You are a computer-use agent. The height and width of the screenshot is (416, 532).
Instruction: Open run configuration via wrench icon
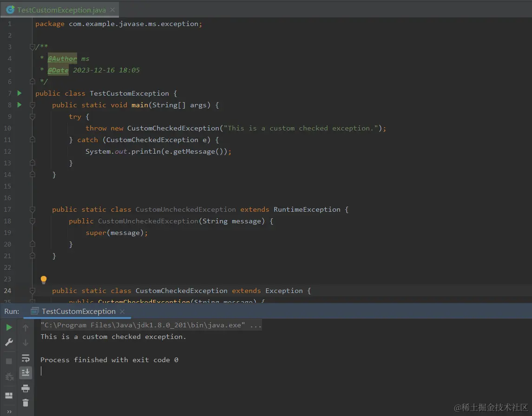click(9, 342)
